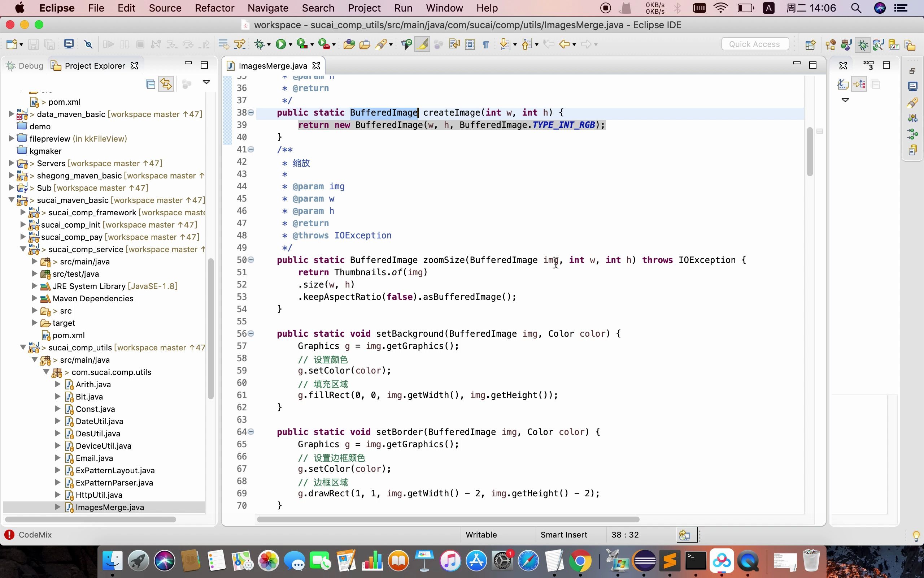Open Back history dropdown arrow
Image resolution: width=924 pixels, height=578 pixels.
[574, 45]
